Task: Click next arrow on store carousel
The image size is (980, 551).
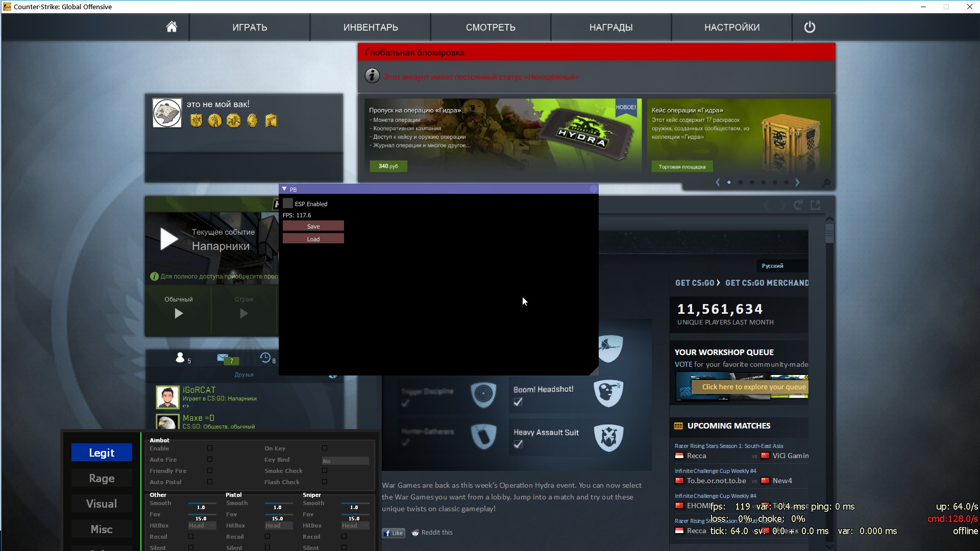Action: pyautogui.click(x=797, y=182)
